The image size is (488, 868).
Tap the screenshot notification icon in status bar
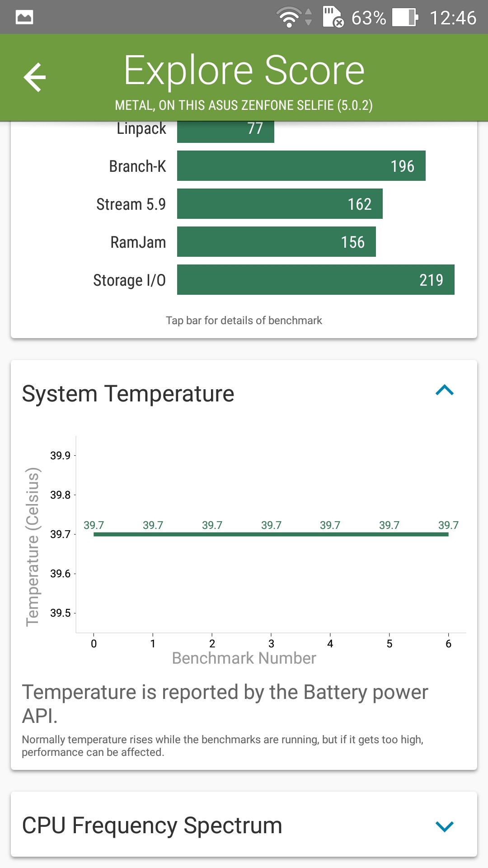[24, 18]
